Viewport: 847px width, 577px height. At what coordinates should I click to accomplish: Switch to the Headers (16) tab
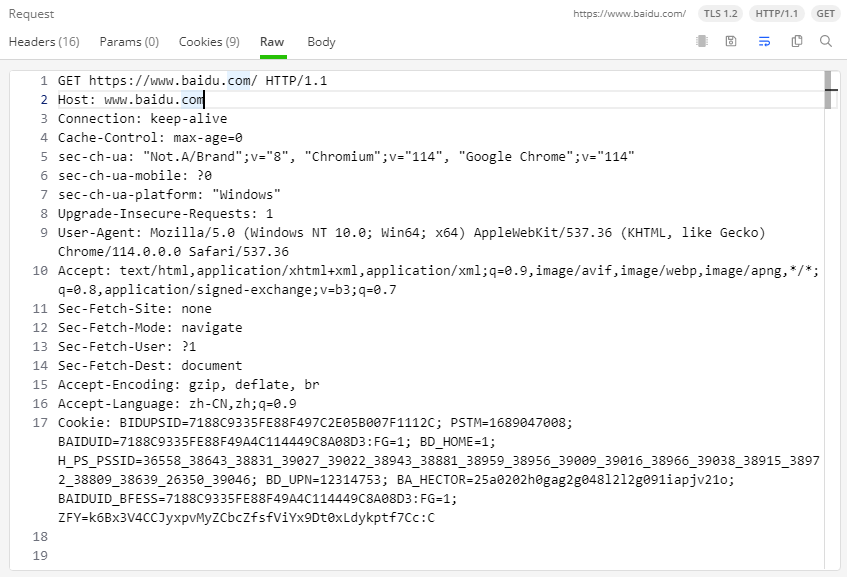point(44,42)
